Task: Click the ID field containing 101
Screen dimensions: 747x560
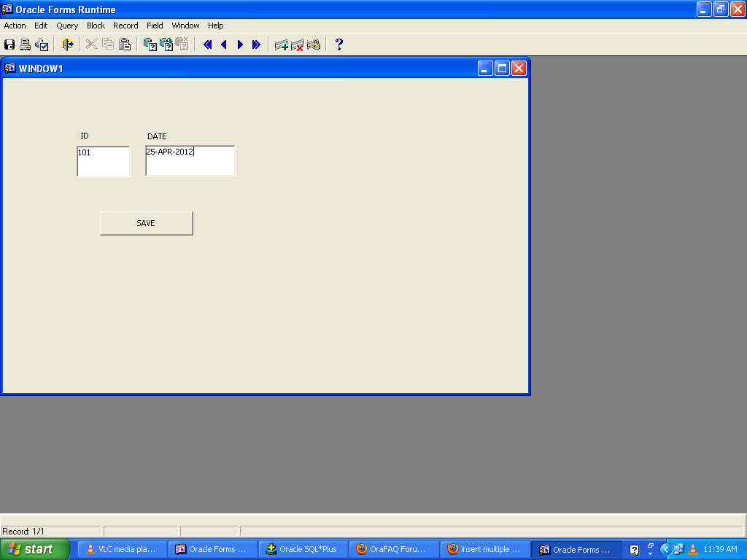Action: [104, 161]
